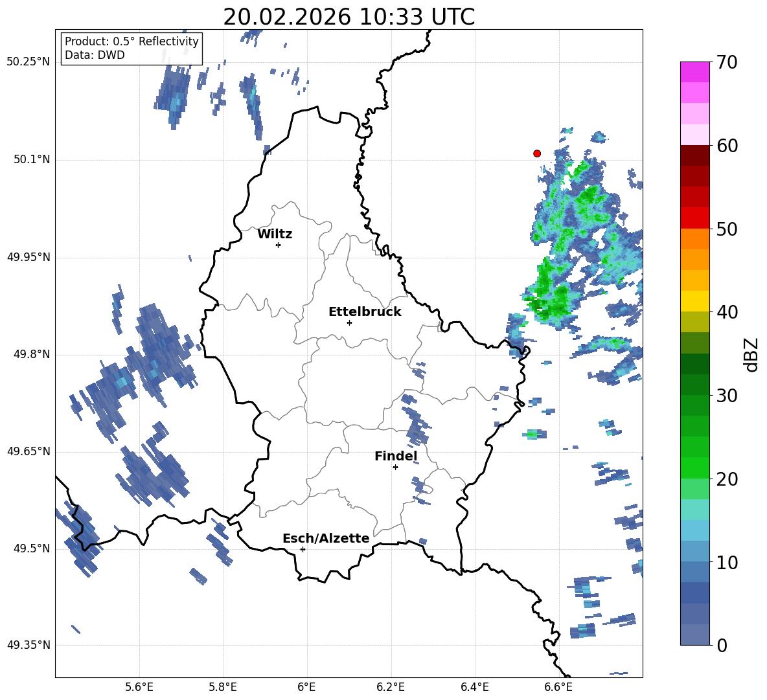Click the Ettelbruck station cross marker
Image resolution: width=767 pixels, height=700 pixels.
[349, 322]
